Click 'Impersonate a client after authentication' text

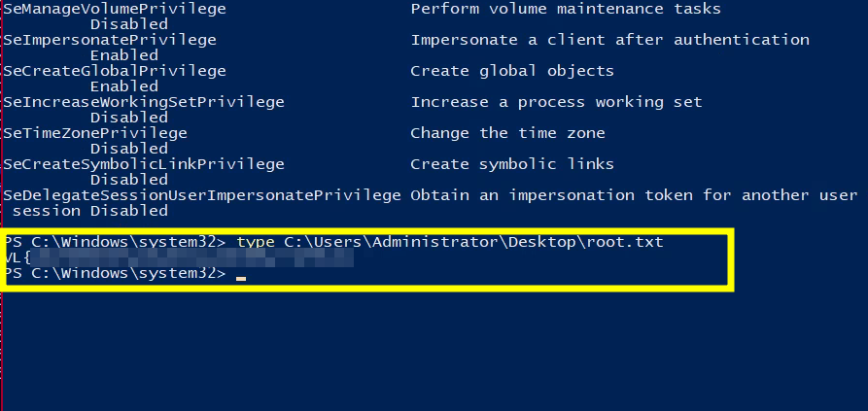tap(610, 40)
